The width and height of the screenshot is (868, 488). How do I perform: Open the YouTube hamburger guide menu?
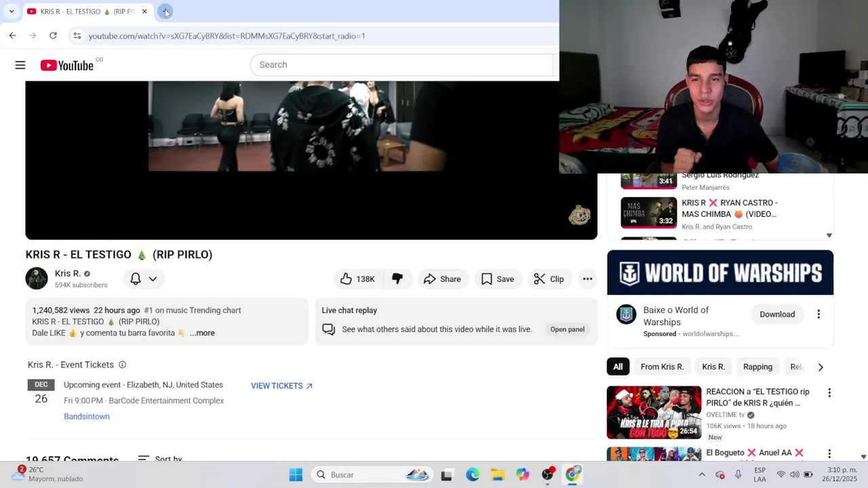click(x=20, y=65)
